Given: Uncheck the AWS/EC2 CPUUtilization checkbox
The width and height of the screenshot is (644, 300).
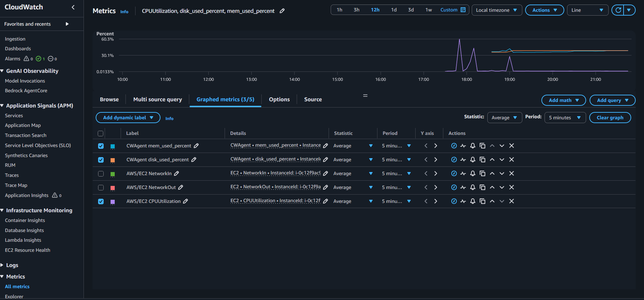Looking at the screenshot, I should tap(101, 202).
